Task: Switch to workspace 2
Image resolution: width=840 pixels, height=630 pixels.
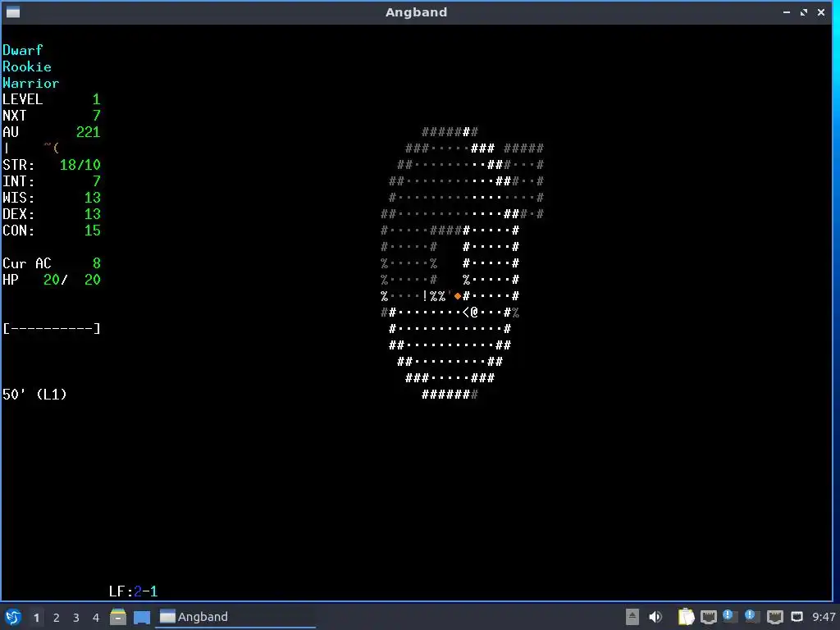Action: [x=57, y=618]
